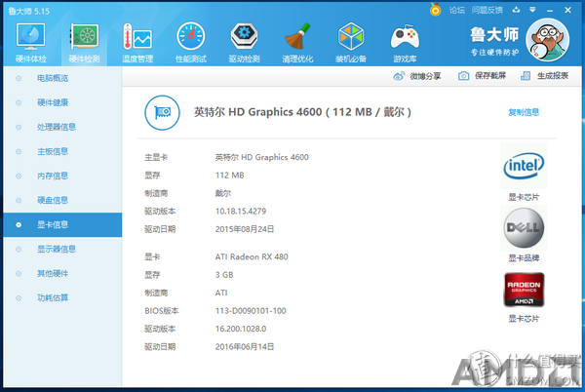
Task: Click the Intel chip logo
Action: tap(524, 166)
